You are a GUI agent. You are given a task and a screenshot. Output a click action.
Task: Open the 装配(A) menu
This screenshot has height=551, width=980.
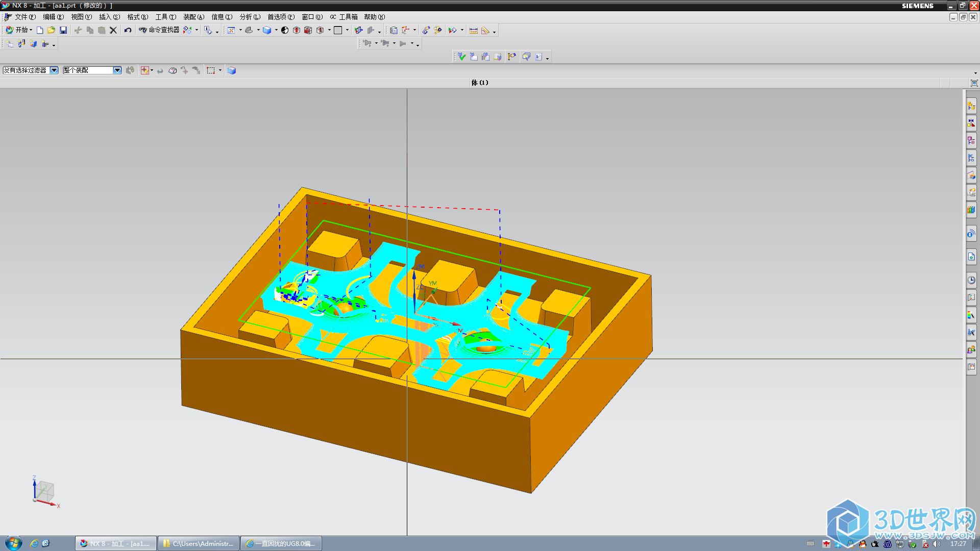(193, 17)
